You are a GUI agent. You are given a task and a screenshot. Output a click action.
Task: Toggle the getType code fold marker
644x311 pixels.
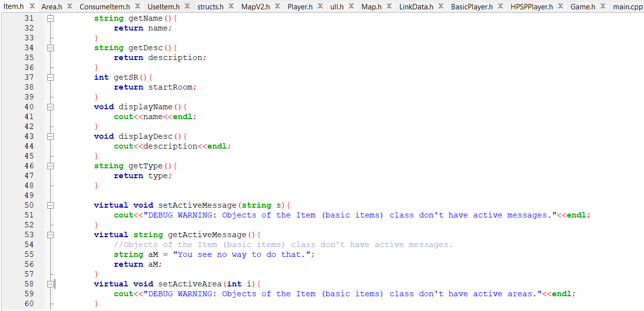50,166
